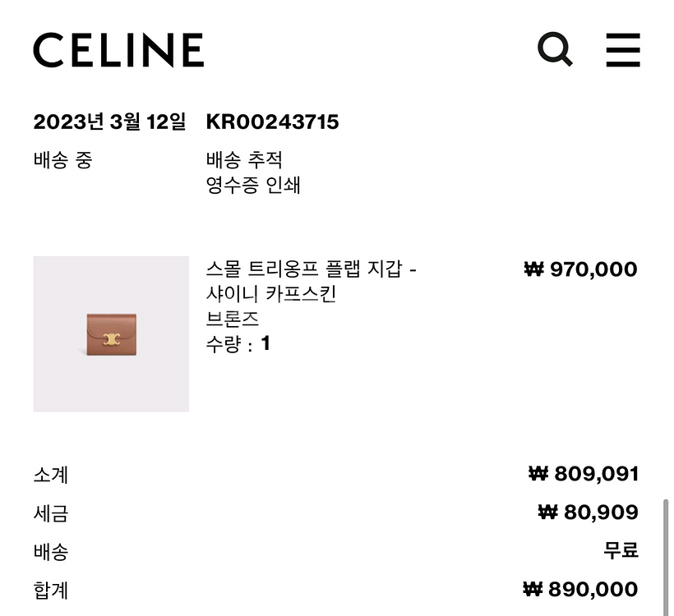Select order number KR00243715

point(272,122)
